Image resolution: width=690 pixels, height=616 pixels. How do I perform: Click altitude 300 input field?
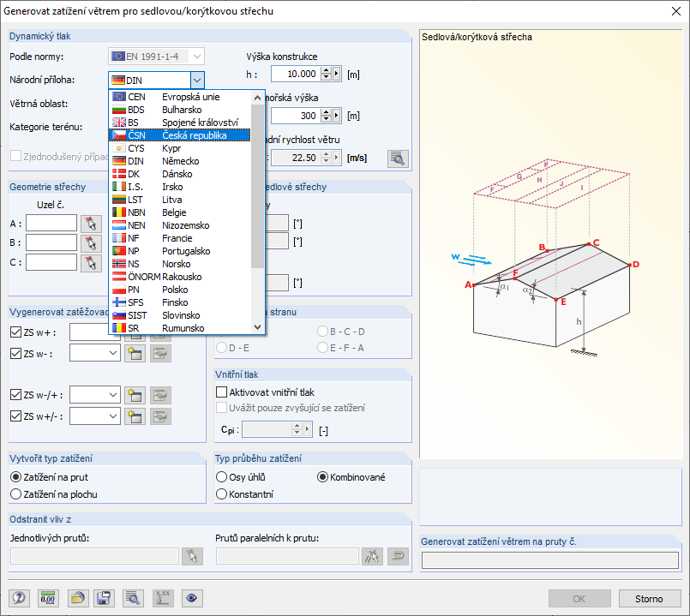tap(297, 116)
